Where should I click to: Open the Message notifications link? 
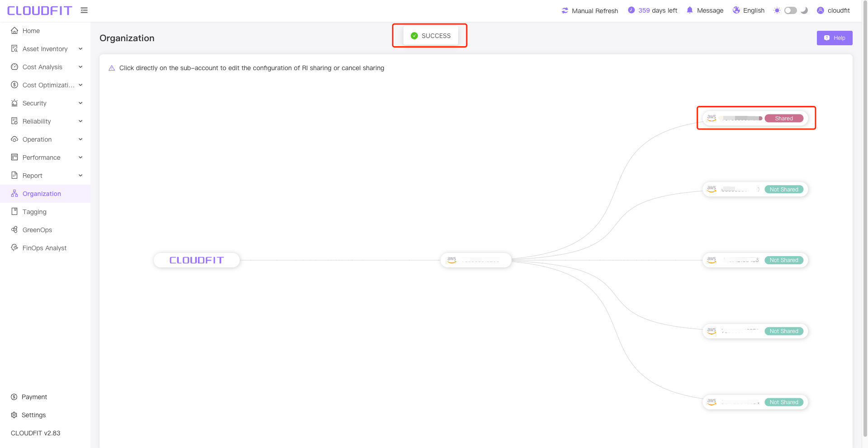click(710, 10)
